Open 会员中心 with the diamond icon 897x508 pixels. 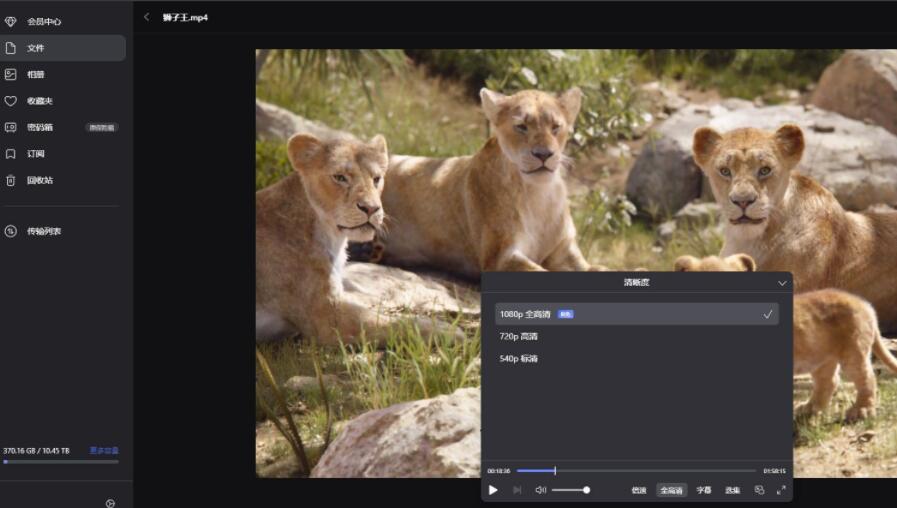(44, 21)
